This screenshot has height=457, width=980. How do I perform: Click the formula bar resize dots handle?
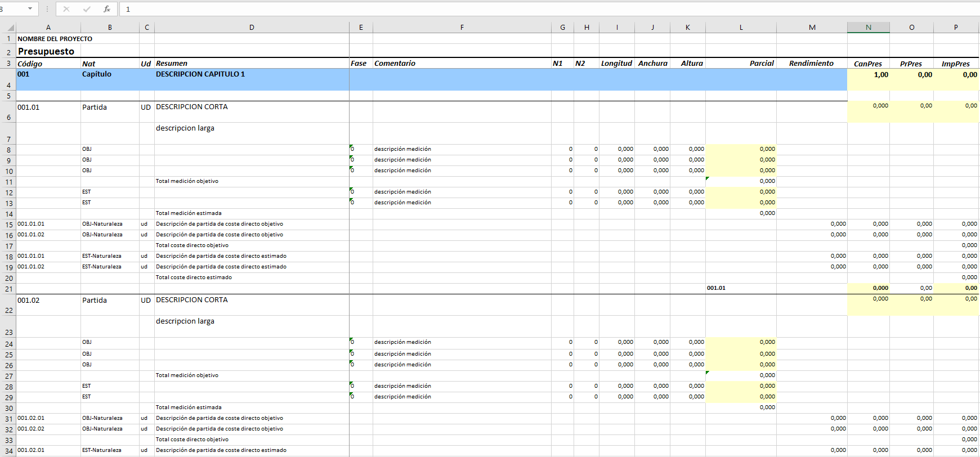tap(47, 9)
